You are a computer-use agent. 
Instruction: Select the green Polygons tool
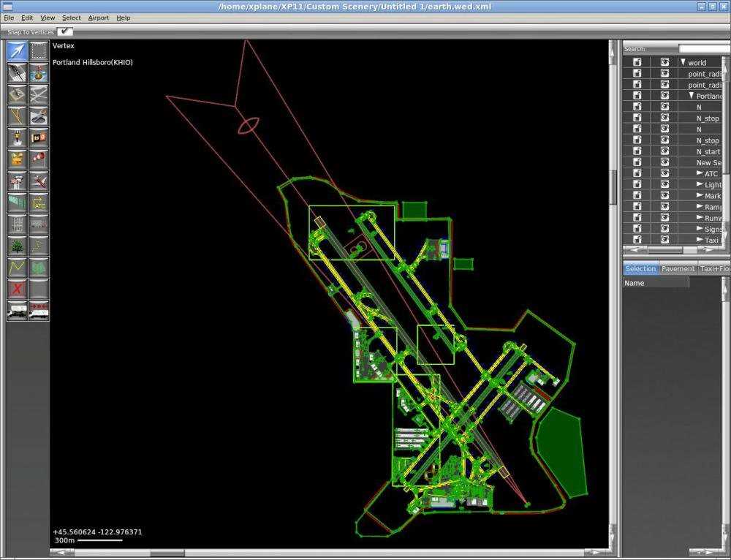tap(39, 268)
